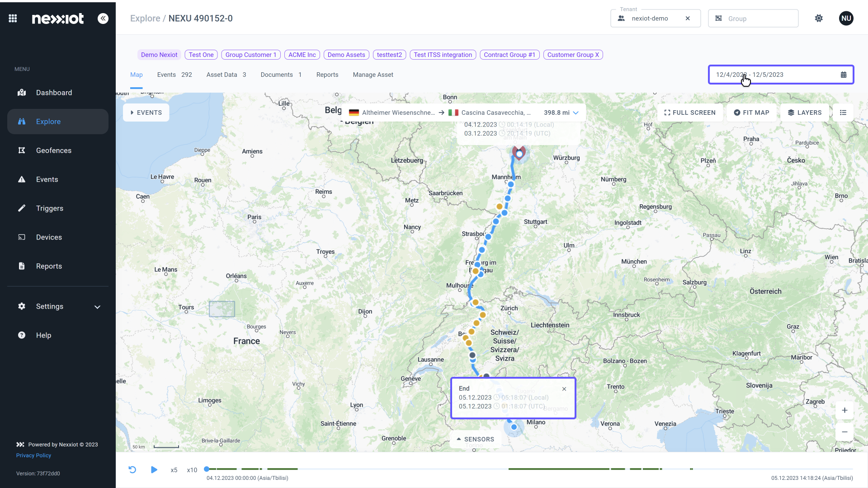Expand the Settings submenu chevron
The height and width of the screenshot is (488, 868).
97,307
